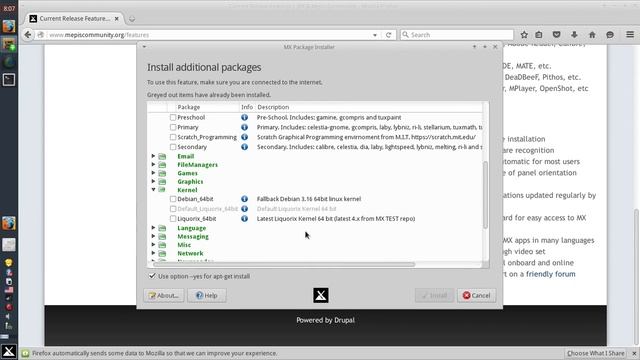Go back in Firefox
This screenshot has width=640, height=360.
pyautogui.click(x=27, y=35)
